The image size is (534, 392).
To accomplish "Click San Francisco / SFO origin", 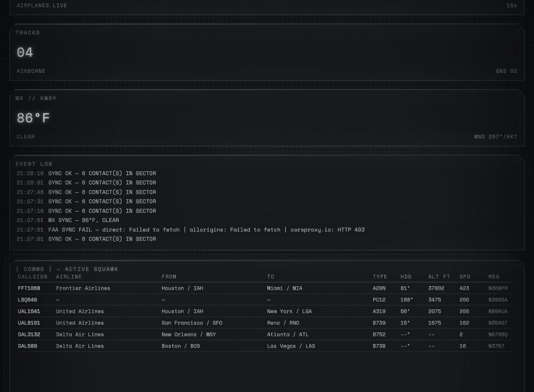I will tap(191, 323).
